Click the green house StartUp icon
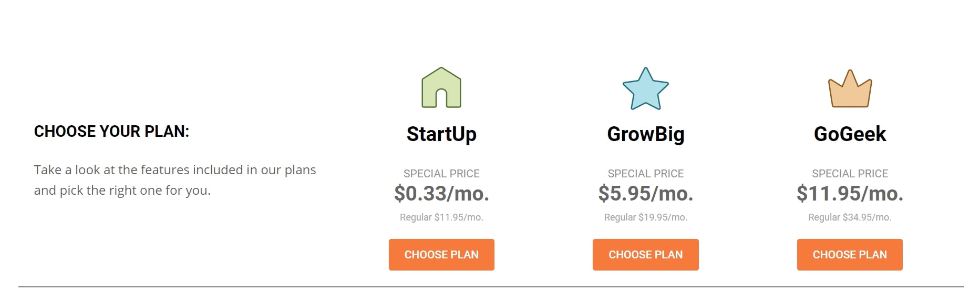980x300 pixels. pos(441,87)
